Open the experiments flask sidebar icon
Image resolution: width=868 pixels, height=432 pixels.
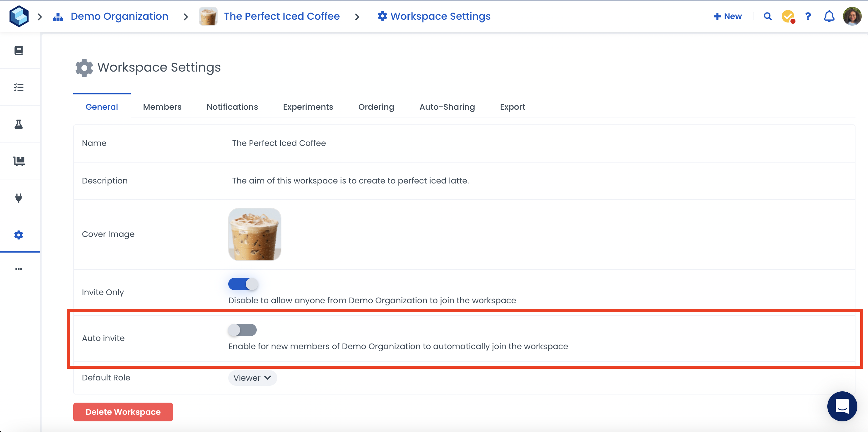[x=18, y=124]
